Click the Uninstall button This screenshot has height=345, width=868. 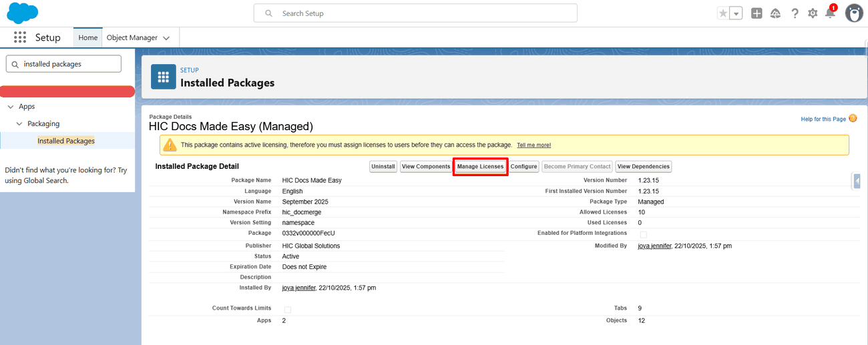(383, 167)
